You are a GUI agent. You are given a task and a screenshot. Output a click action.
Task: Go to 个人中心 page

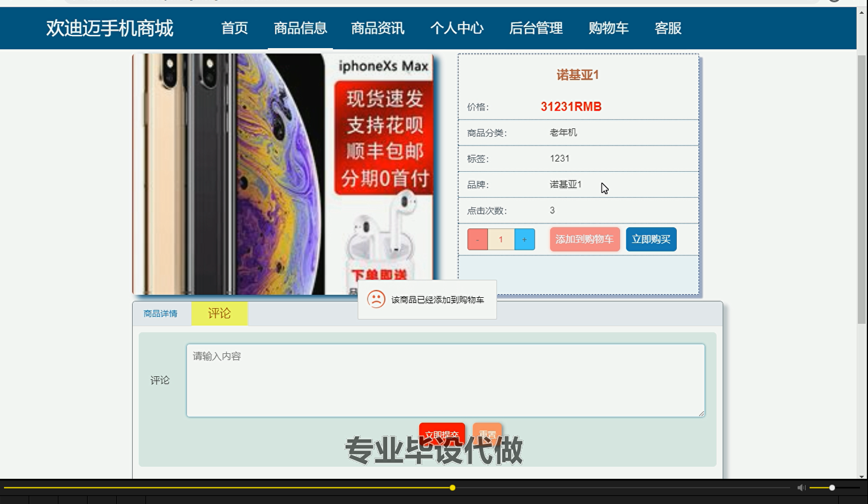tap(457, 28)
